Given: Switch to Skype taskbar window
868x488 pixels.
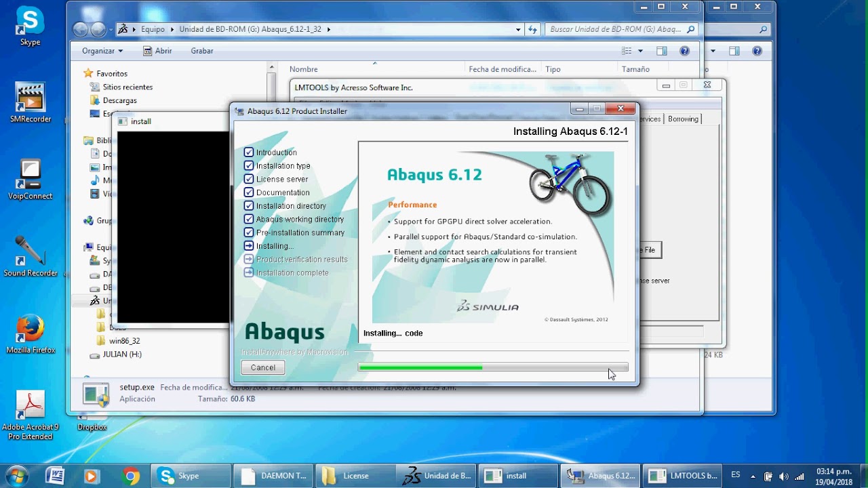Looking at the screenshot, I should [190, 476].
